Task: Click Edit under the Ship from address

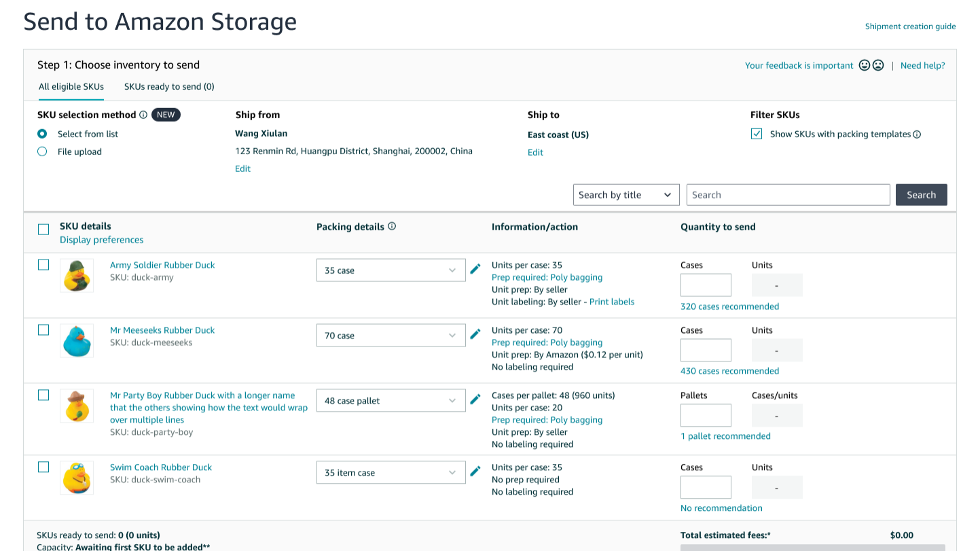Action: tap(242, 168)
